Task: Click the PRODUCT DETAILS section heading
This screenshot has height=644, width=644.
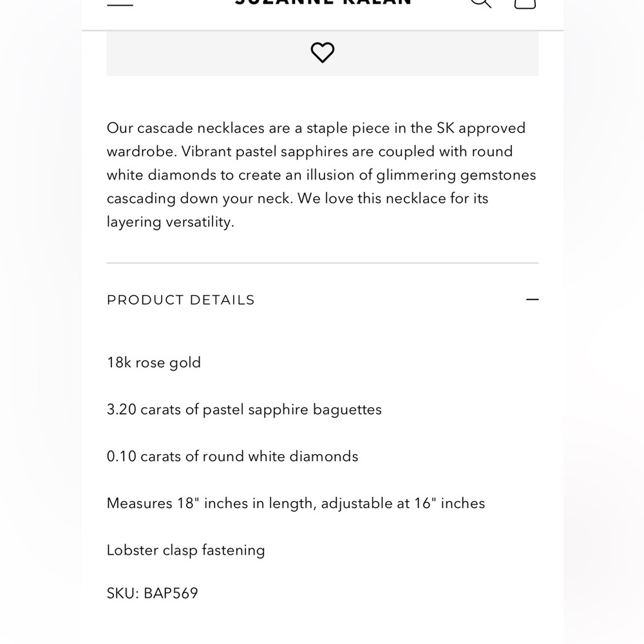Action: coord(181,300)
